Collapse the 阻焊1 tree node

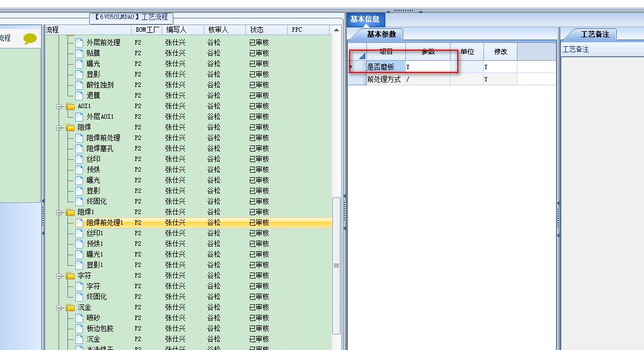coord(59,212)
